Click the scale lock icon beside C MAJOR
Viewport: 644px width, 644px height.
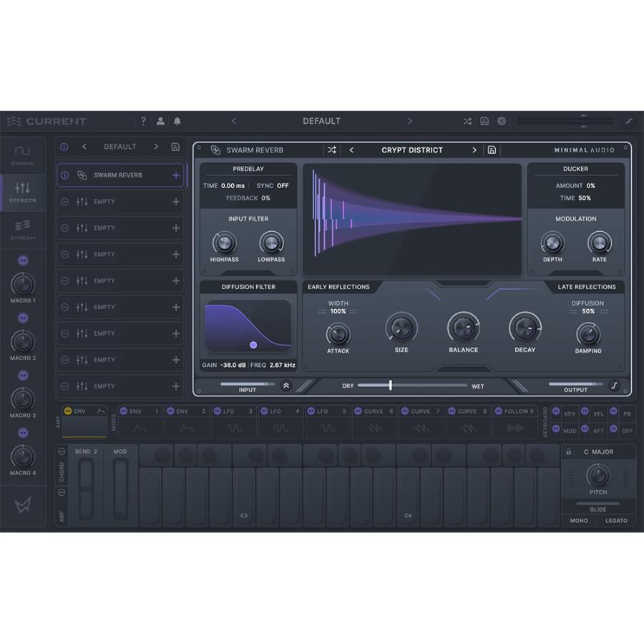click(x=568, y=452)
